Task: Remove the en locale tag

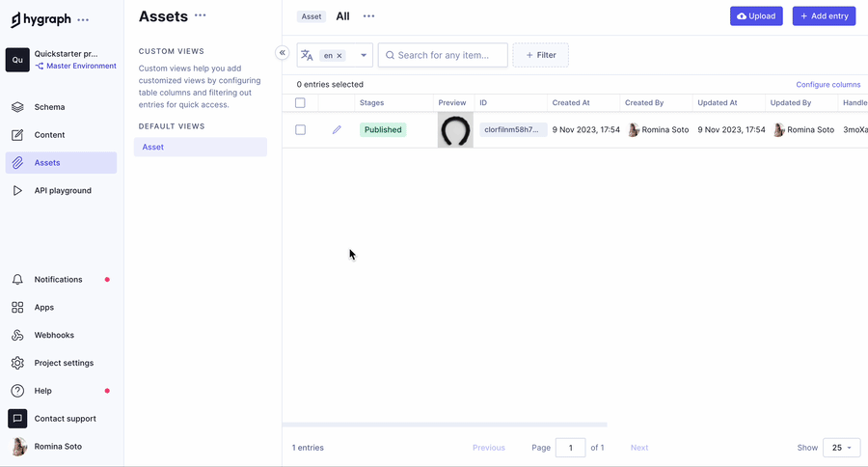Action: tap(339, 56)
